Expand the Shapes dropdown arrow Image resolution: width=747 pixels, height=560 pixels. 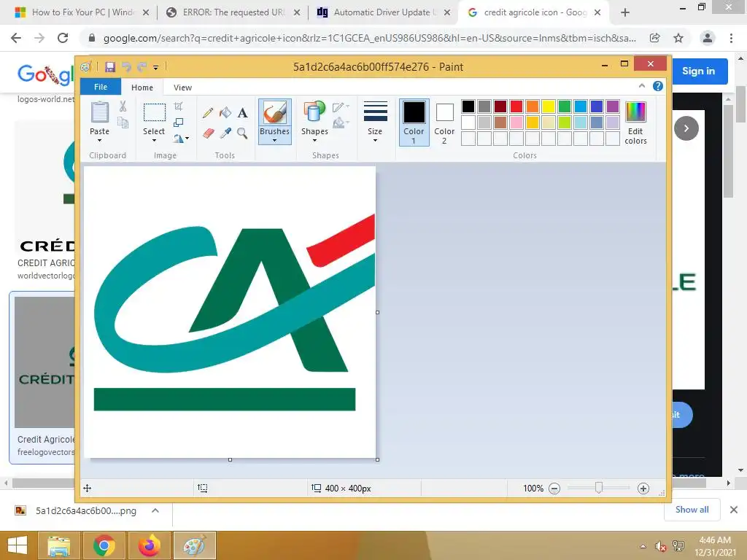[314, 141]
